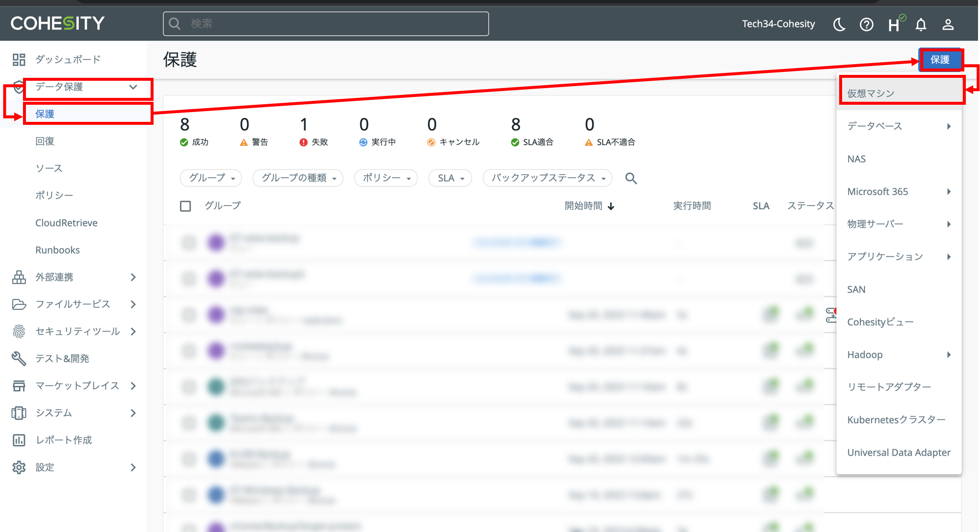Viewport: 980px width, 532px height.
Task: Click the Cohesity logo
Action: coord(58,23)
